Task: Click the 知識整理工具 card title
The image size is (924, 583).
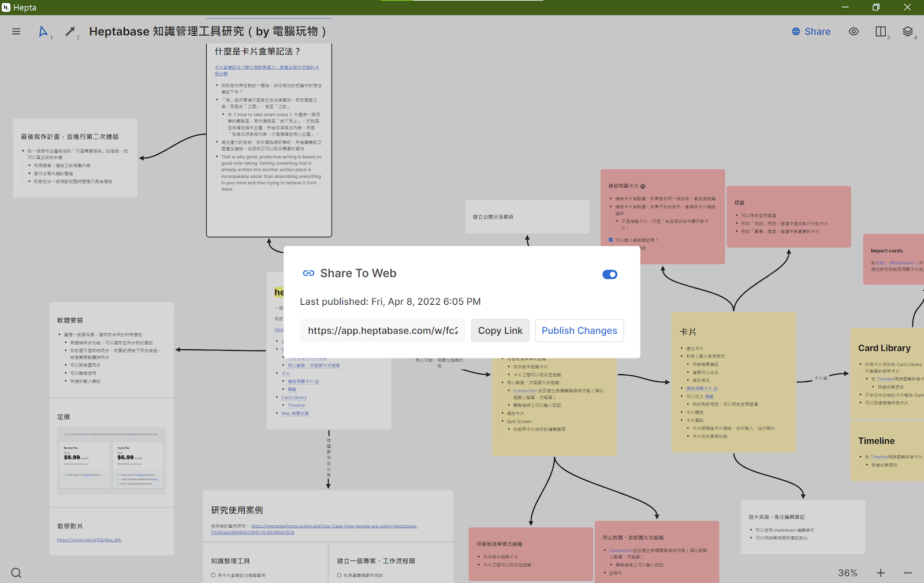Action: (x=230, y=561)
